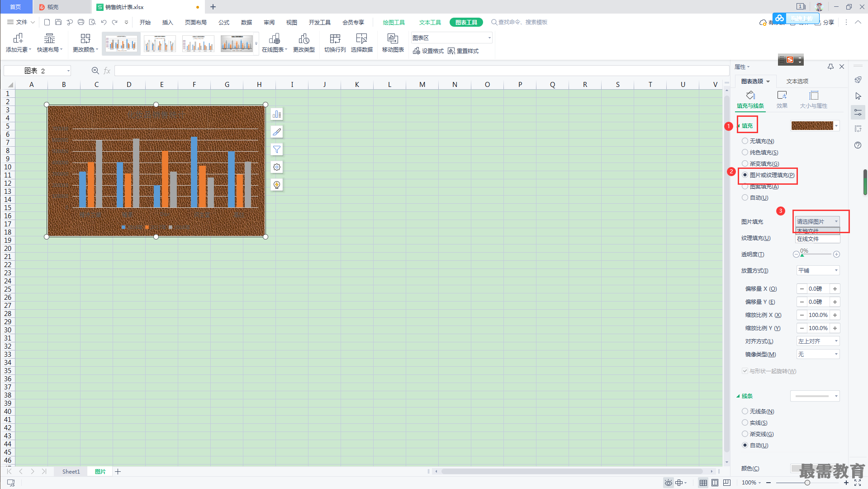
Task: Open the chart element 图表区 dropdown
Action: tap(451, 38)
